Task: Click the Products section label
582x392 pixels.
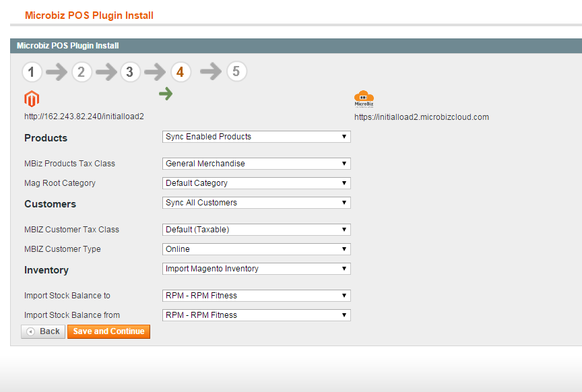Action: (46, 138)
